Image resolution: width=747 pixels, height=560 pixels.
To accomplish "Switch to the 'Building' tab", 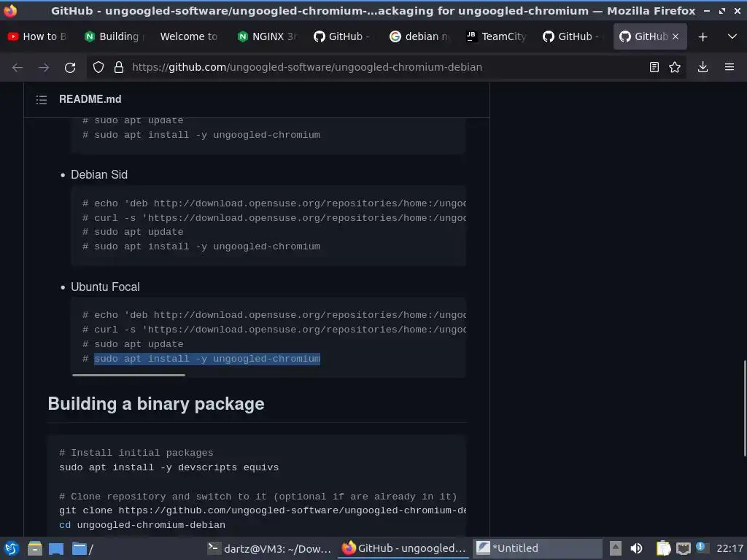I will [115, 36].
